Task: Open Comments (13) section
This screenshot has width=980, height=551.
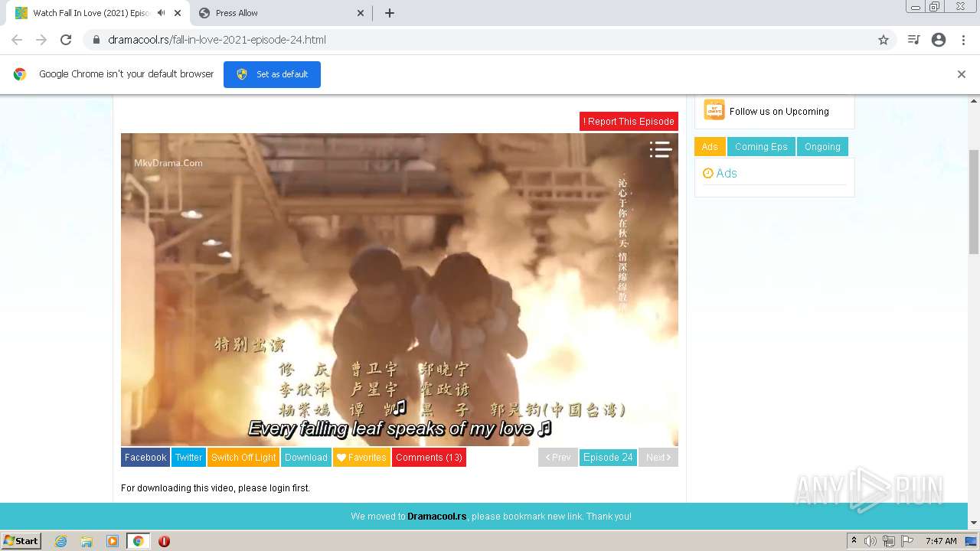Action: click(x=429, y=458)
